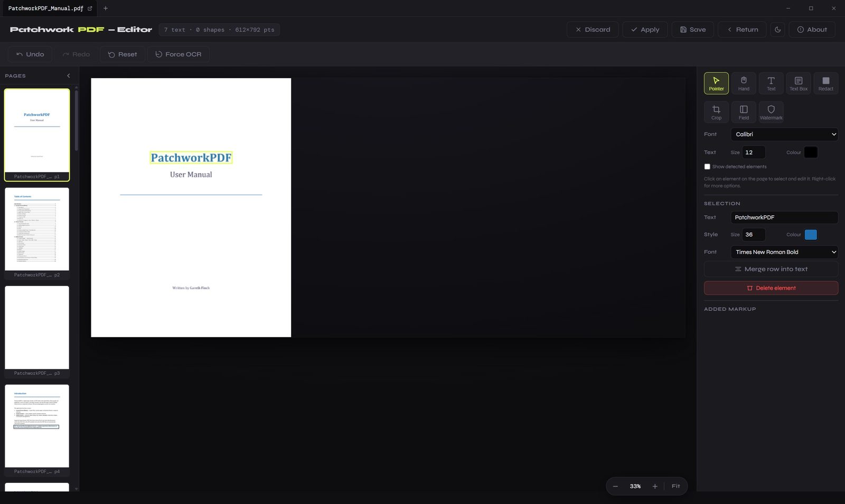This screenshot has height=504, width=845.
Task: Toggle dark mode moon icon
Action: point(777,30)
